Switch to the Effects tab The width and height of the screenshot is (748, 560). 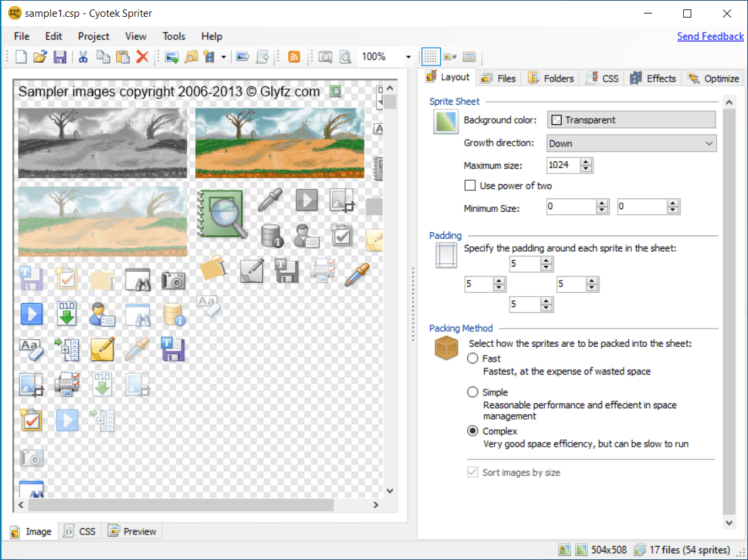(x=653, y=79)
